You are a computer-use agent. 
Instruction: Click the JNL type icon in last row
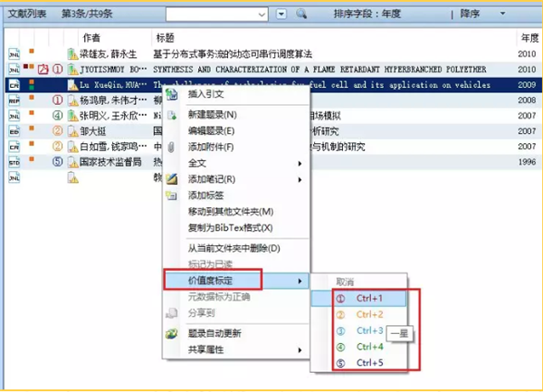coord(14,177)
